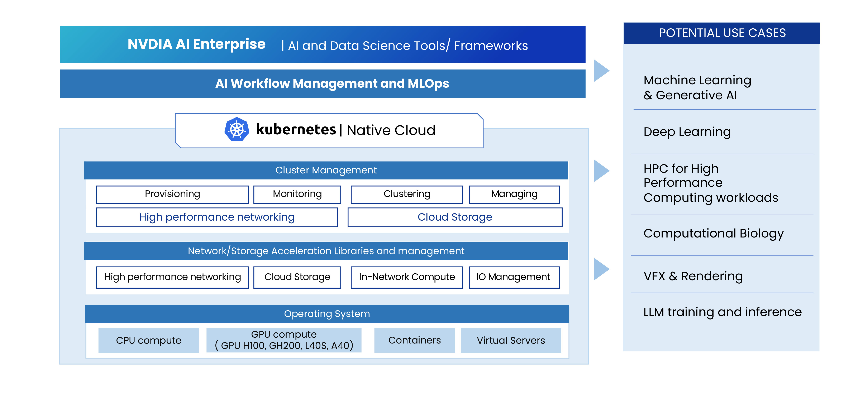Select the Monitoring box

point(297,194)
